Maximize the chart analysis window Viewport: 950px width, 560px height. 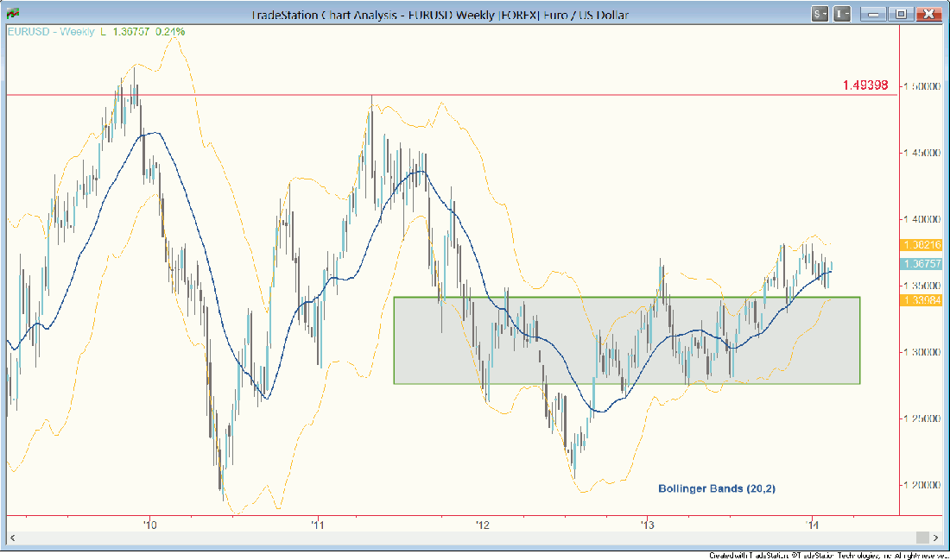pos(901,14)
